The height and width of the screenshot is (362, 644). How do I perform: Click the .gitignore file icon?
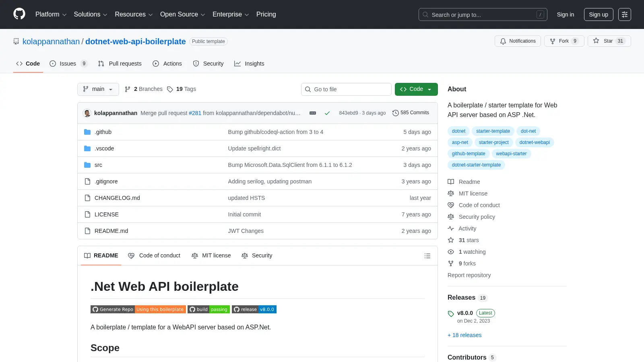[x=87, y=181]
